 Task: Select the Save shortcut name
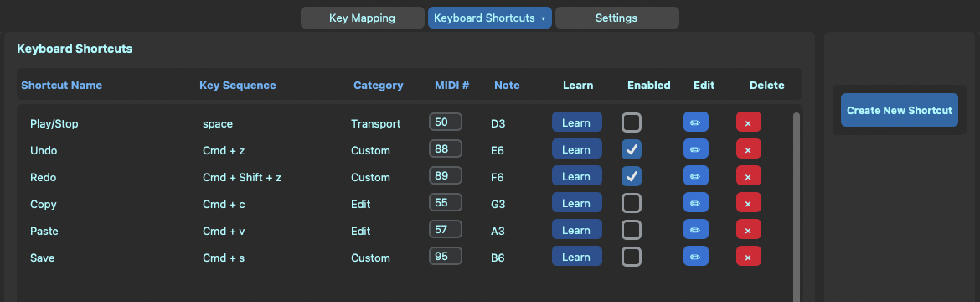(43, 258)
